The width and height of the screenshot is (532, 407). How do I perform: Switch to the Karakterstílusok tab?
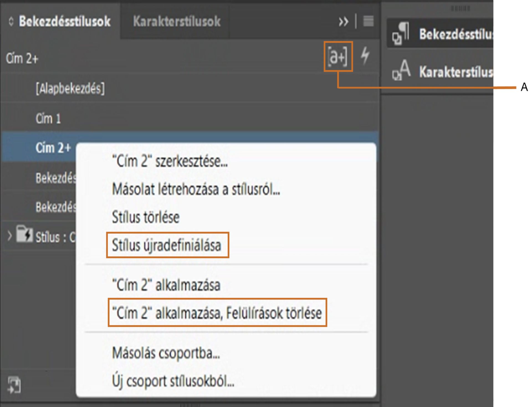point(177,21)
